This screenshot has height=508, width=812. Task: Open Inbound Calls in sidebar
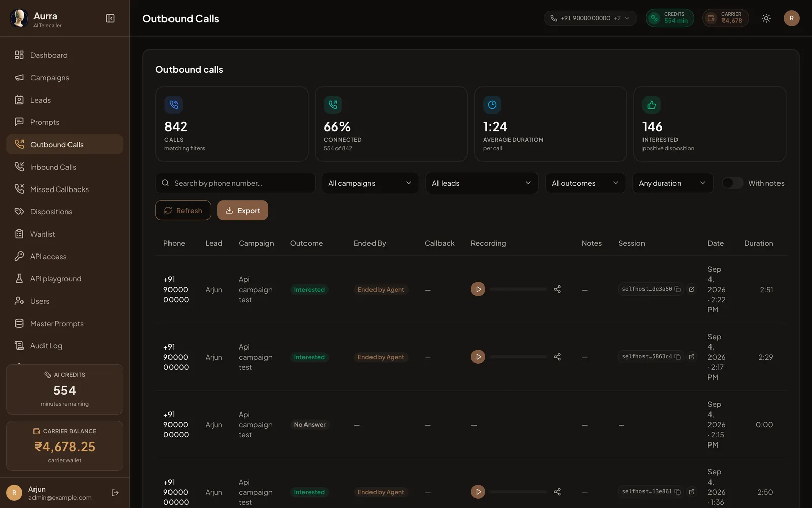(64, 167)
